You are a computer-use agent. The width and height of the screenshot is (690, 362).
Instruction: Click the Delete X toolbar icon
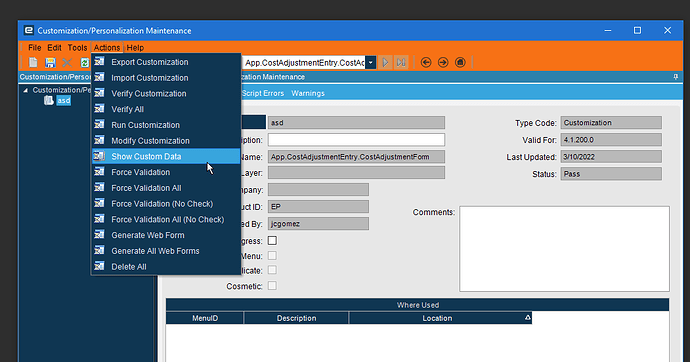tap(67, 62)
